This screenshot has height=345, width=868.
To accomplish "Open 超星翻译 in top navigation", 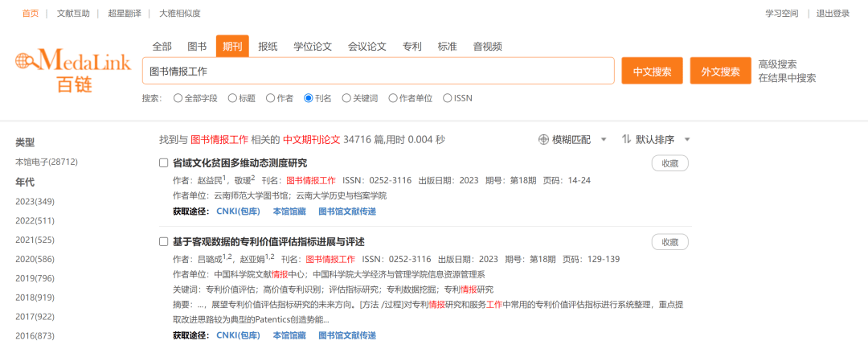I will pyautogui.click(x=125, y=14).
